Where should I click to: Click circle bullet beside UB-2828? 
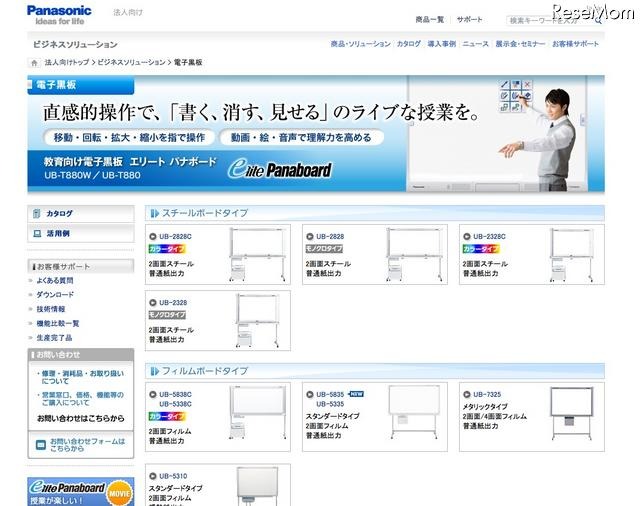(x=310, y=236)
